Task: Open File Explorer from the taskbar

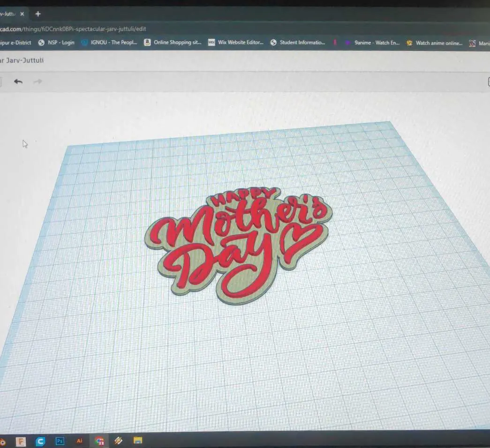Action: click(x=138, y=441)
